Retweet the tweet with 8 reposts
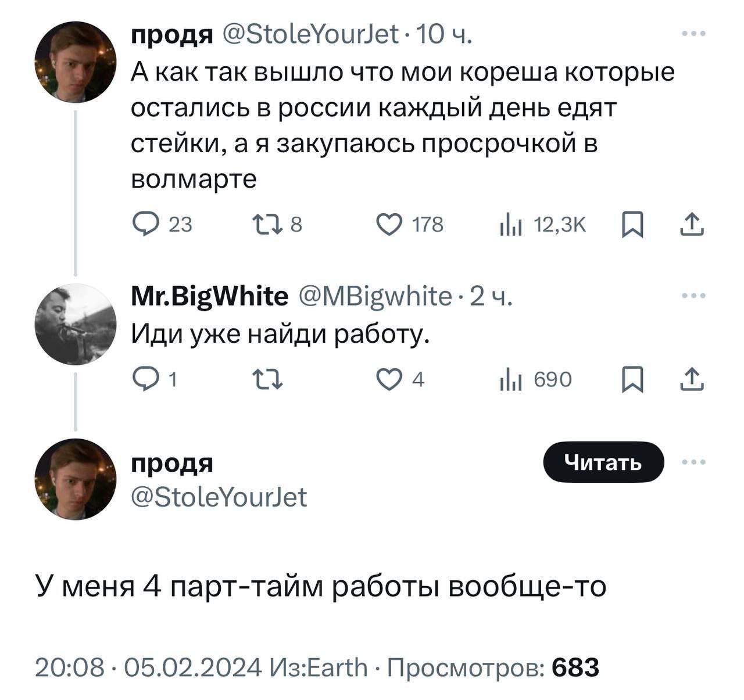The width and height of the screenshot is (744, 700). click(267, 224)
